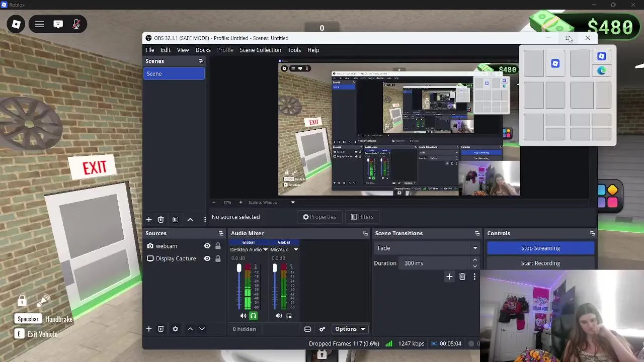Screen dimensions: 644x362
Task: Click the Stop Streaming button
Action: point(540,248)
